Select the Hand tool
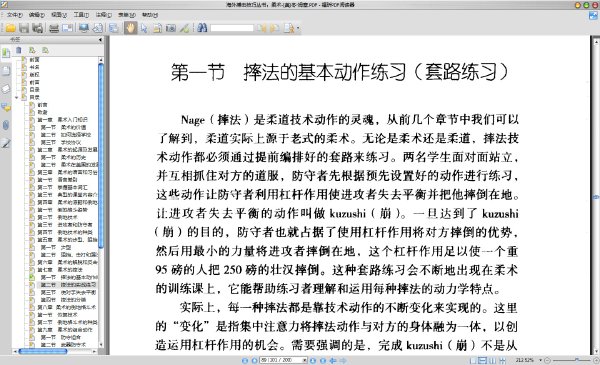 (x=130, y=28)
